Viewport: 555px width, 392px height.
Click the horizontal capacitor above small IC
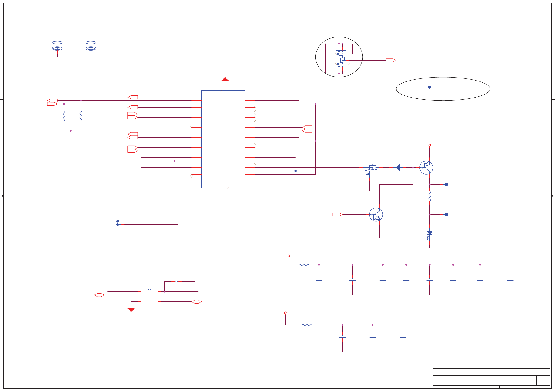[x=176, y=281]
